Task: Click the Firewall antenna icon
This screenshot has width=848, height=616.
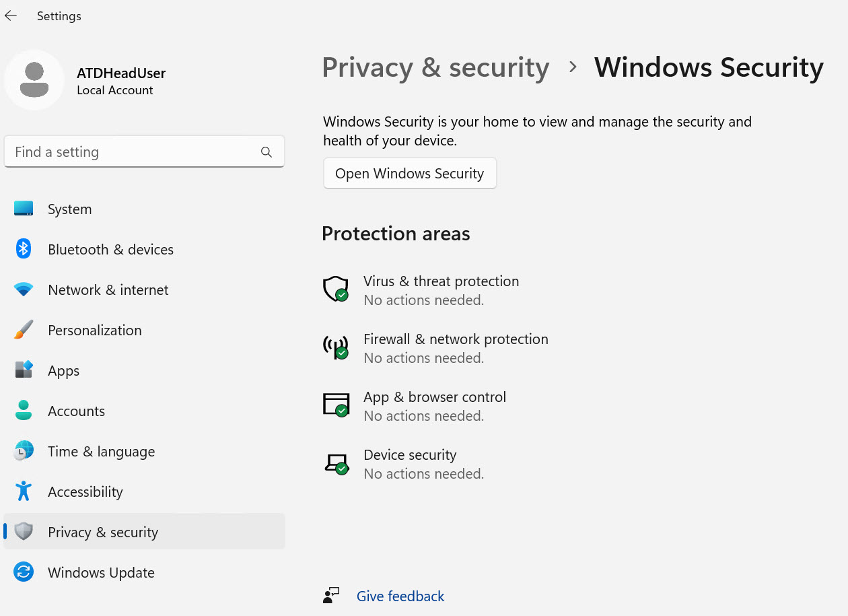Action: (x=336, y=347)
